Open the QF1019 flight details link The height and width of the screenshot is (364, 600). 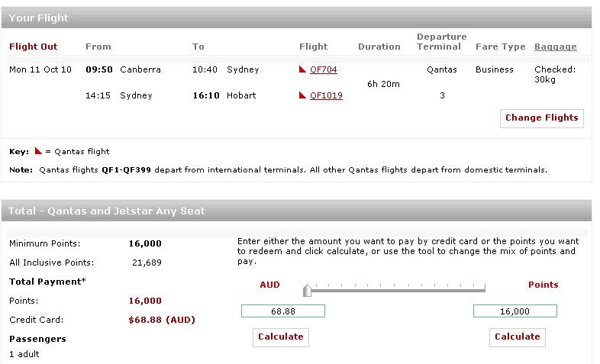326,95
